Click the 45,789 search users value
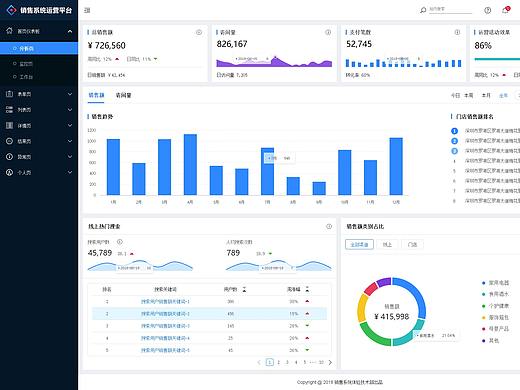Image resolution: width=520 pixels, height=390 pixels. click(100, 253)
